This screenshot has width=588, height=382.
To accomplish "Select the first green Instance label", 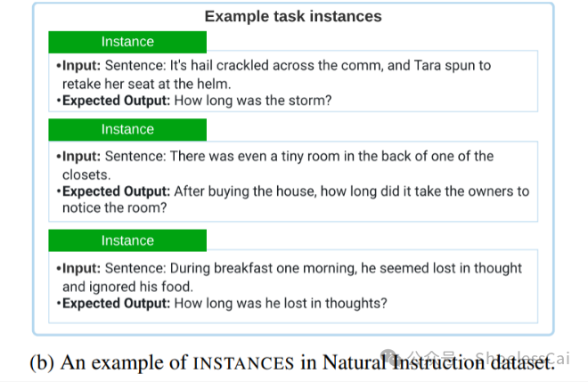I will (127, 42).
